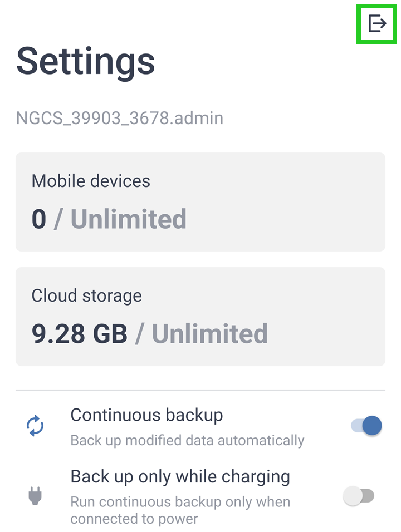
Task: Click the 9.28 GB storage value
Action: 79,334
